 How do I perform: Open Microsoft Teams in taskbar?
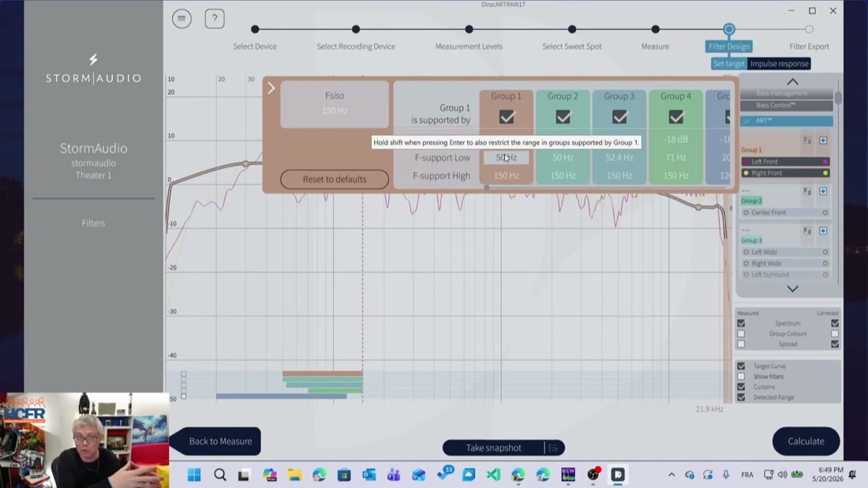[x=394, y=475]
